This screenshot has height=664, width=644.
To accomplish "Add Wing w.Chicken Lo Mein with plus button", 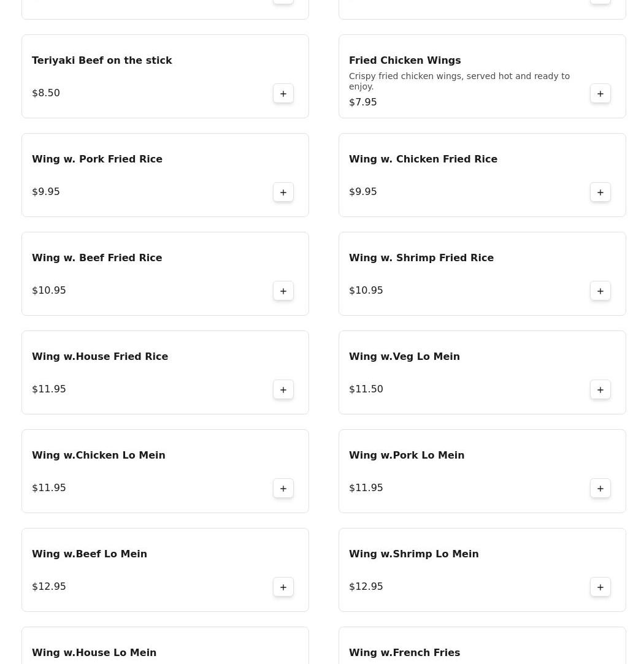I will click(x=283, y=488).
